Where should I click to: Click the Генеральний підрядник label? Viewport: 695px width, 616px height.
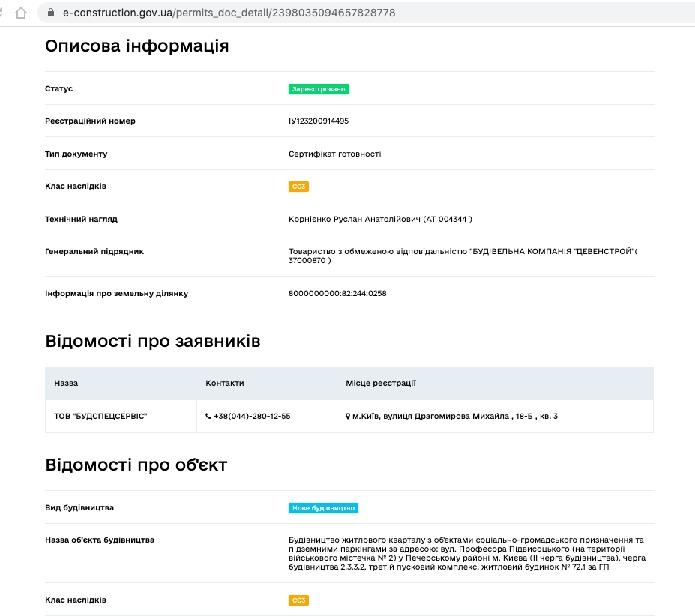click(94, 251)
